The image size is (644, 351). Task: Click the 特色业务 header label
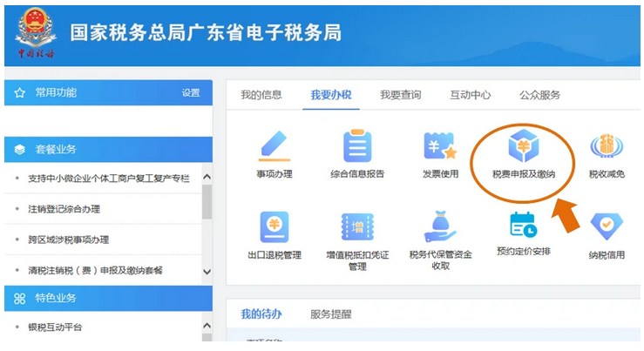[x=56, y=298]
